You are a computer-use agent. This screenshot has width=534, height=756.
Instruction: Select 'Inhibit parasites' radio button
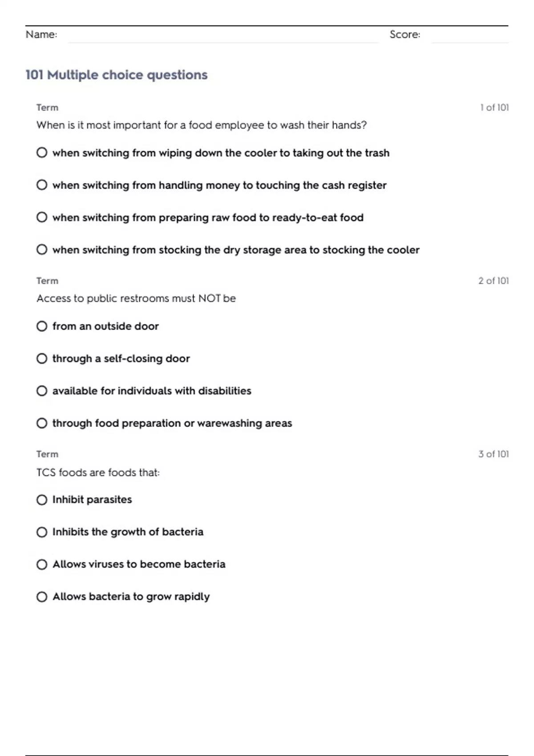click(x=42, y=500)
